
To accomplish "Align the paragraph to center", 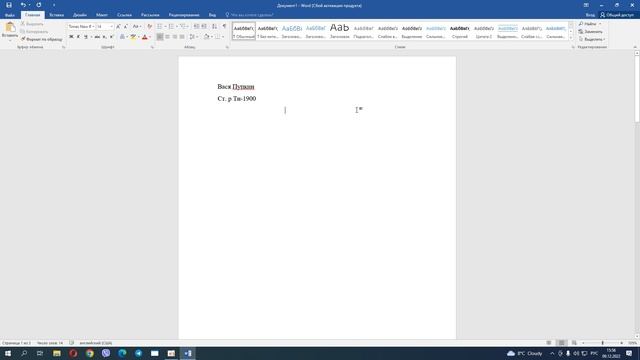I will click(167, 37).
